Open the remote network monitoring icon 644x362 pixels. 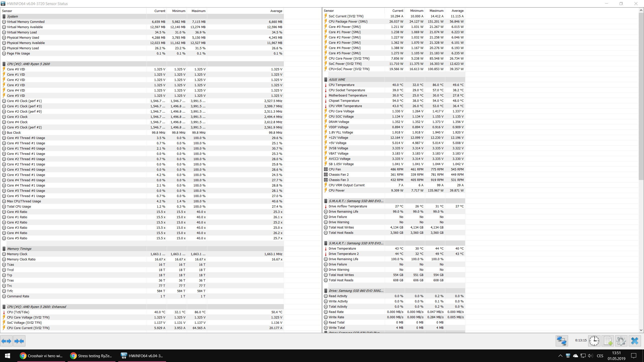(x=561, y=341)
